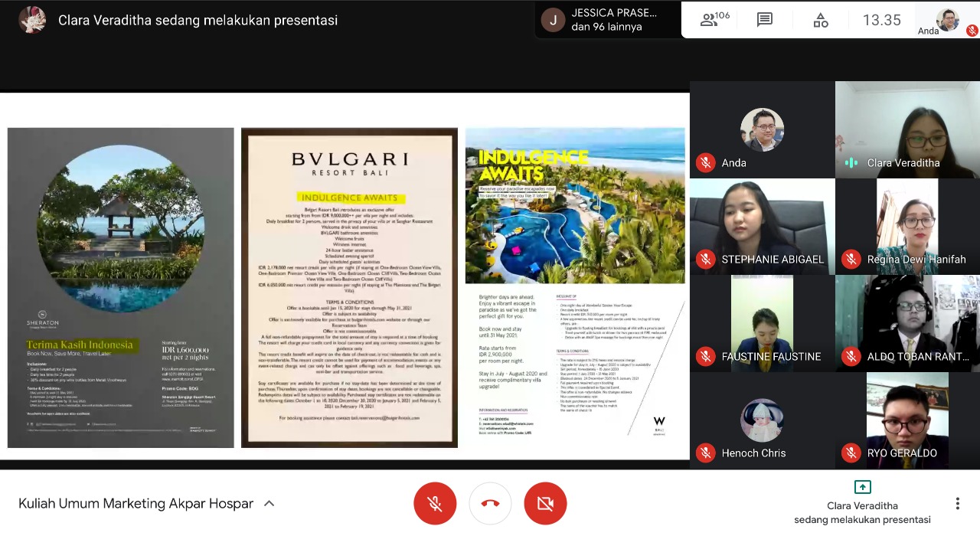
Task: Expand meeting details chevron beside Kuliah Umum title
Action: [269, 503]
